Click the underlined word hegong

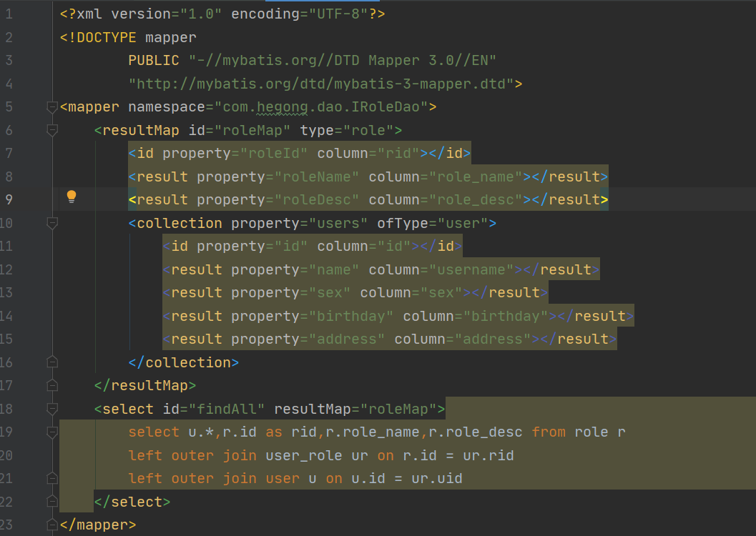pos(282,107)
